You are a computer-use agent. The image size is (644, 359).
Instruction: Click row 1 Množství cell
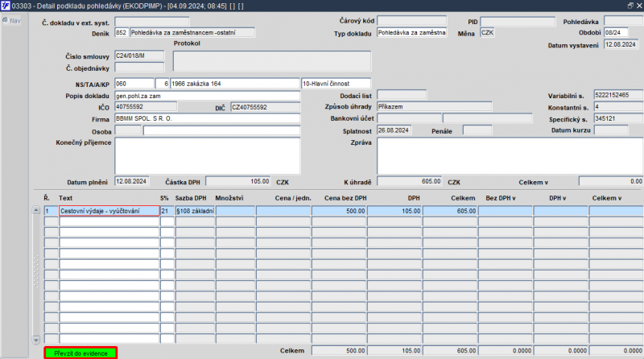[x=235, y=211]
